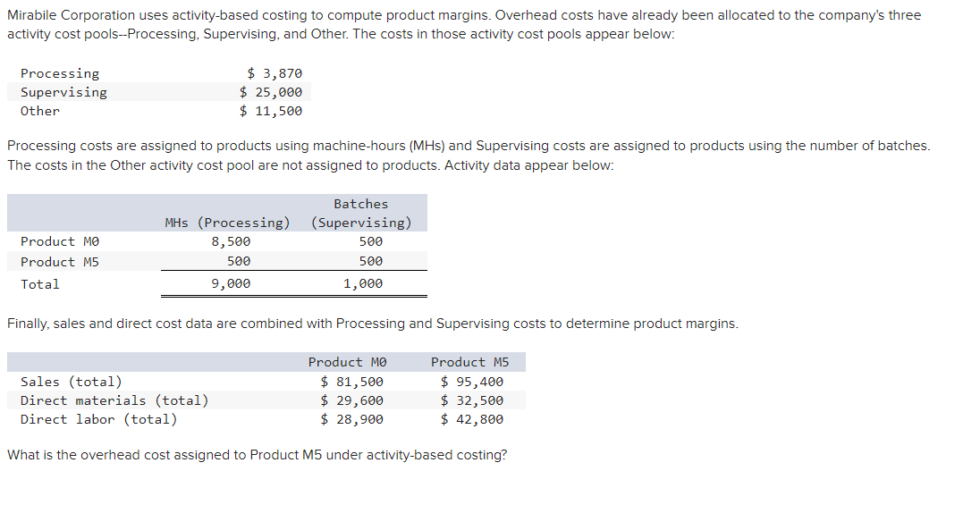This screenshot has width=980, height=505.
Task: Click Product M5 direct materials $32,500
Action: point(472,400)
